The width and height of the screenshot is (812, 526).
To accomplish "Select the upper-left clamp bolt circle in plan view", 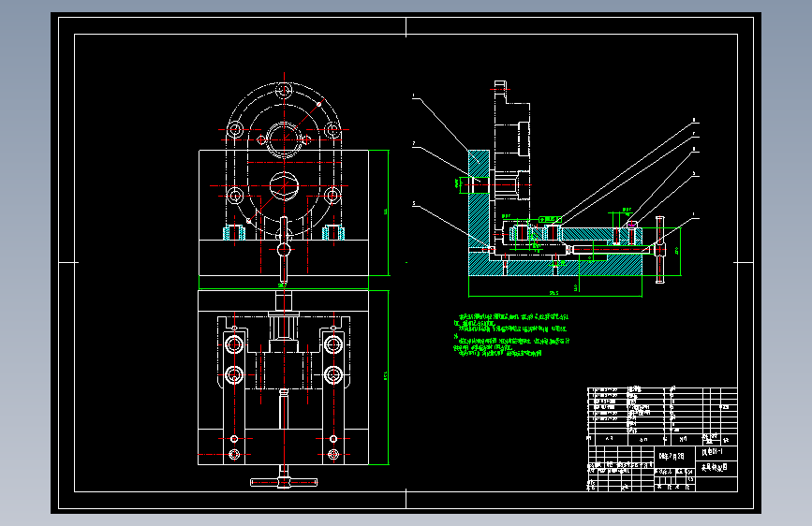I will point(234,344).
